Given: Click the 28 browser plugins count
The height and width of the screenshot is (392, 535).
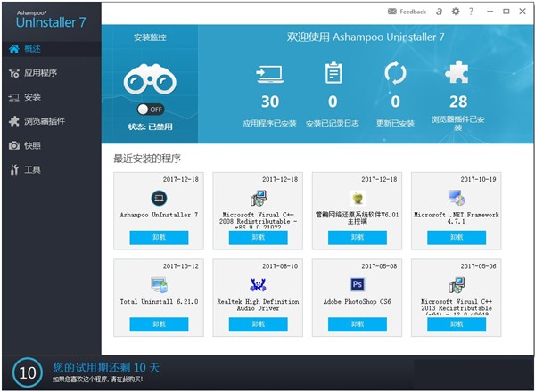Looking at the screenshot, I should click(x=458, y=102).
